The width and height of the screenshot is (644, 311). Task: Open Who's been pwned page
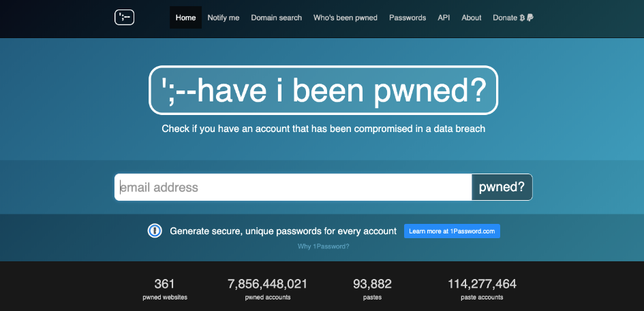(345, 18)
